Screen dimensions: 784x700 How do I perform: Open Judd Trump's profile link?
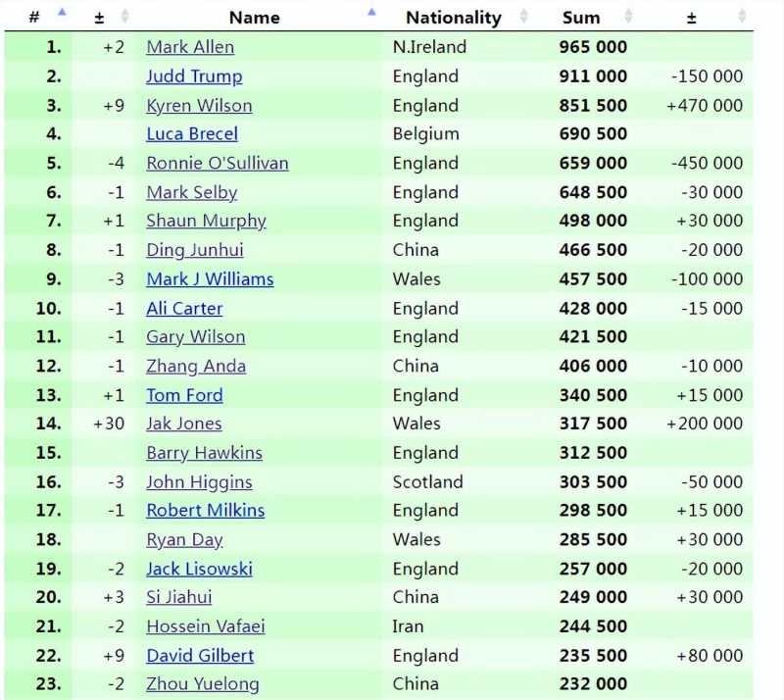click(x=194, y=76)
